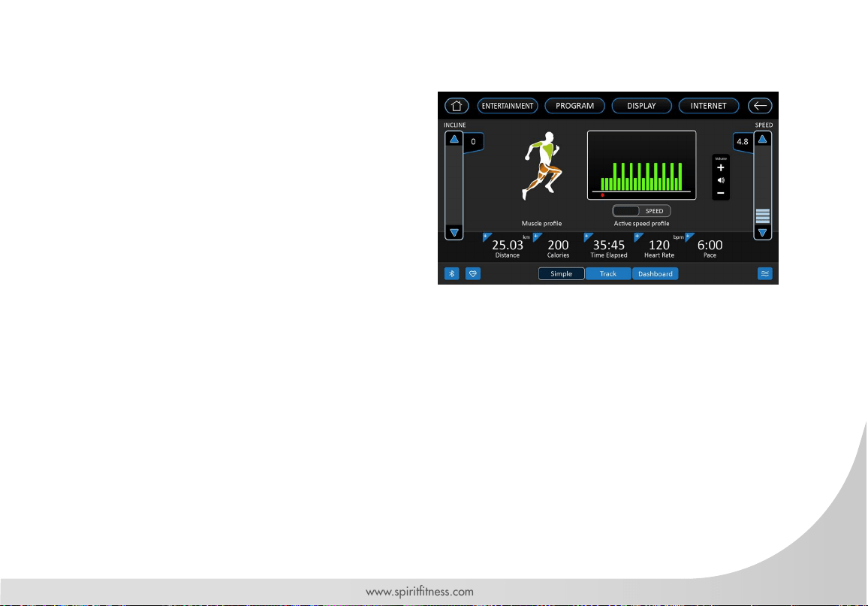Screen dimensions: 868x606
Task: Select the 25.03 distance value
Action: tap(507, 245)
